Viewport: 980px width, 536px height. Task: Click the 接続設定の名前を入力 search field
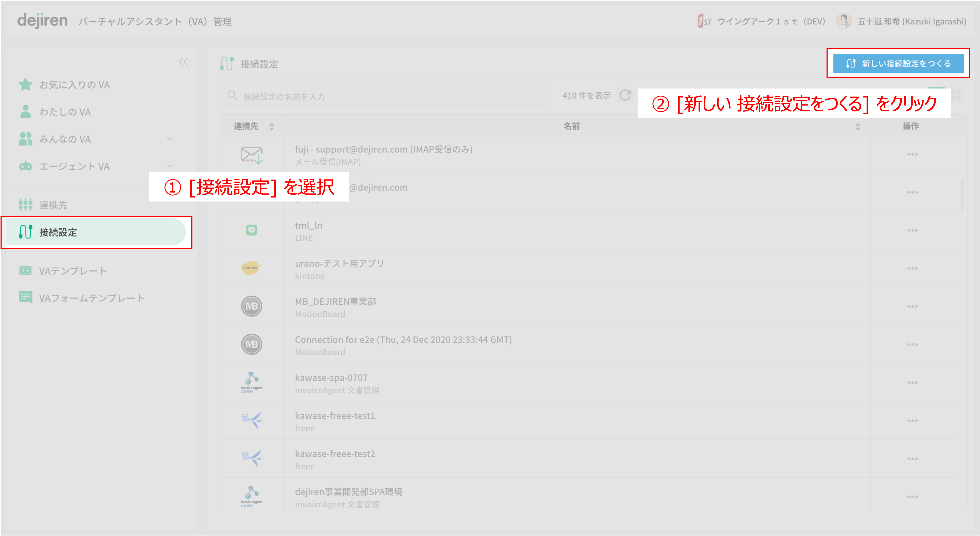pos(385,95)
